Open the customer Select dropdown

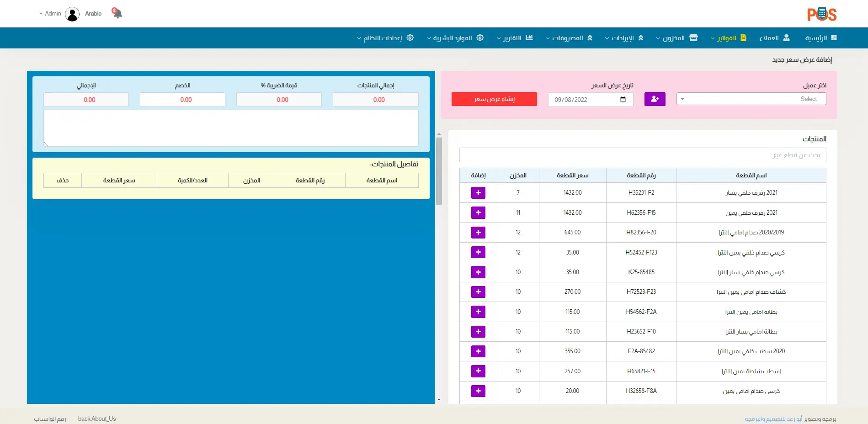751,99
